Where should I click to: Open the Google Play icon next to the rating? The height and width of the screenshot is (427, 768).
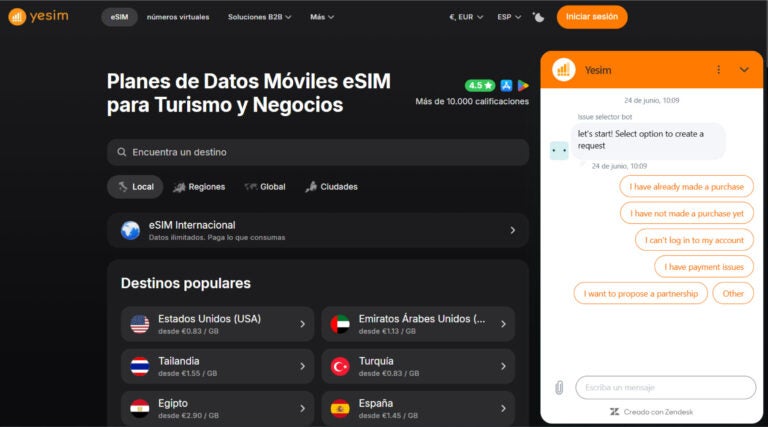tap(523, 86)
